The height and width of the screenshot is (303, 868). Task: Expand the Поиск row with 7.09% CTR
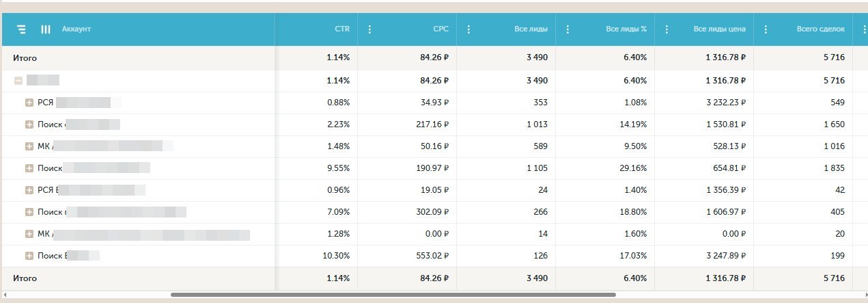click(x=29, y=212)
